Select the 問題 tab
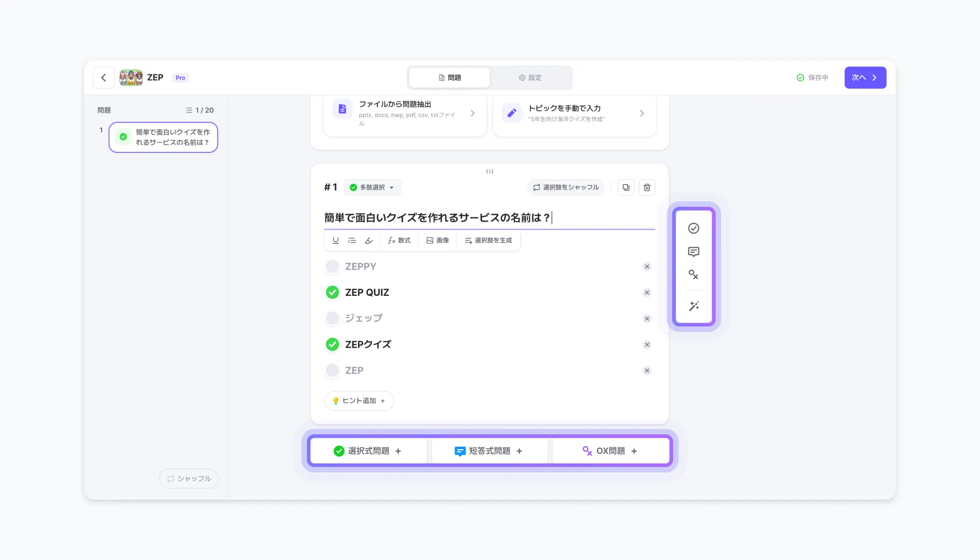This screenshot has height=560, width=980. click(x=449, y=78)
